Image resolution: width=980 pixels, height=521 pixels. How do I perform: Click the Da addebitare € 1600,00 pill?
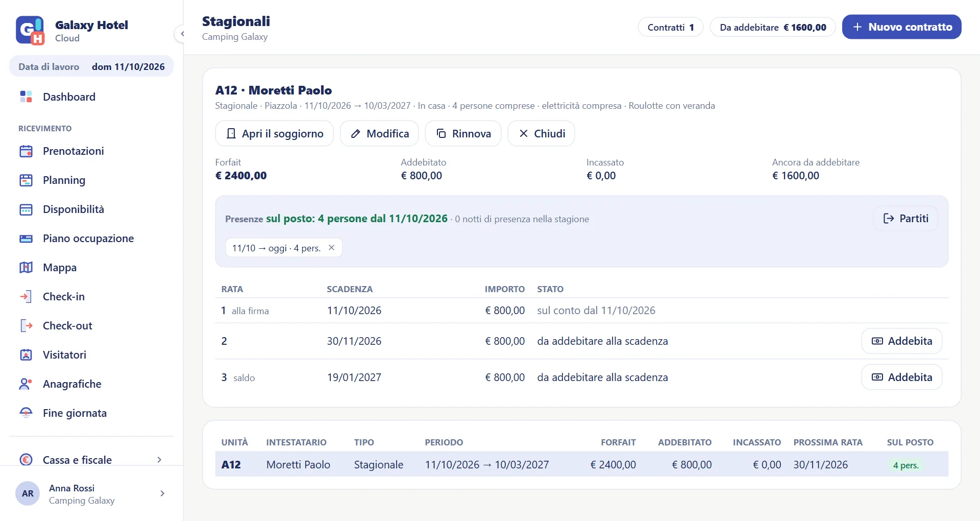click(x=773, y=27)
